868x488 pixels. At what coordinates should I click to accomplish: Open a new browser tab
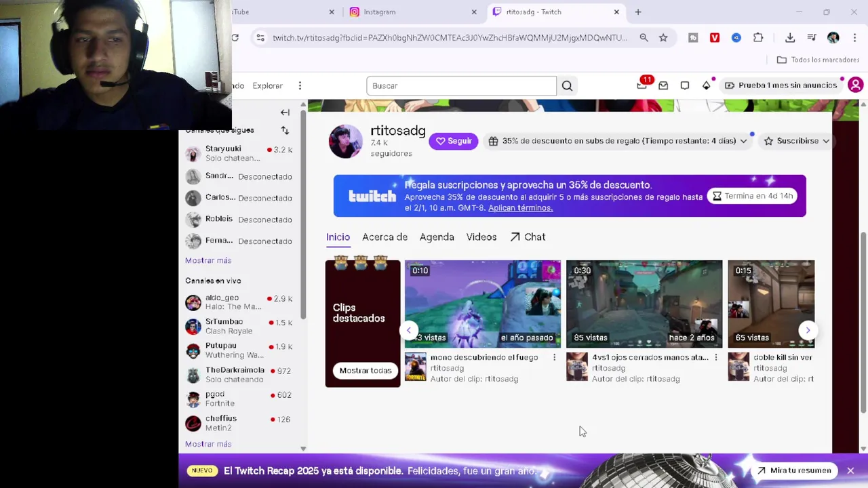click(x=638, y=12)
